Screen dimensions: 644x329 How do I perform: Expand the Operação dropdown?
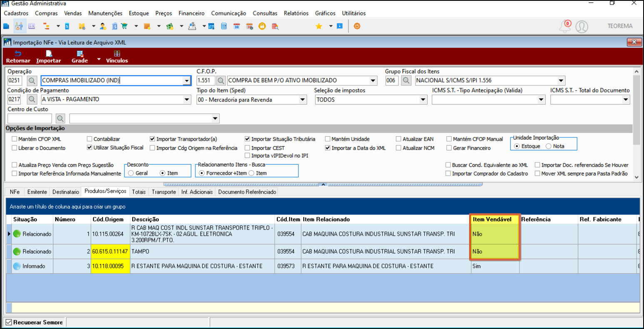(x=186, y=81)
